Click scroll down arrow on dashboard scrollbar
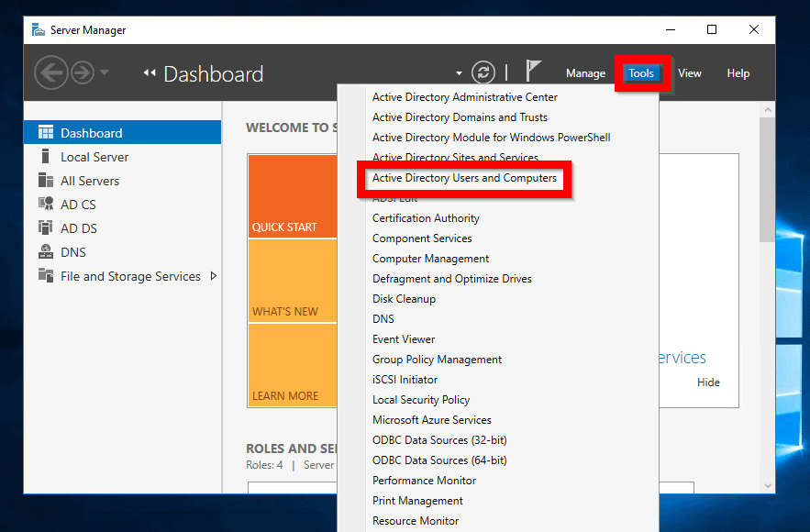This screenshot has height=532, width=810. click(x=768, y=485)
